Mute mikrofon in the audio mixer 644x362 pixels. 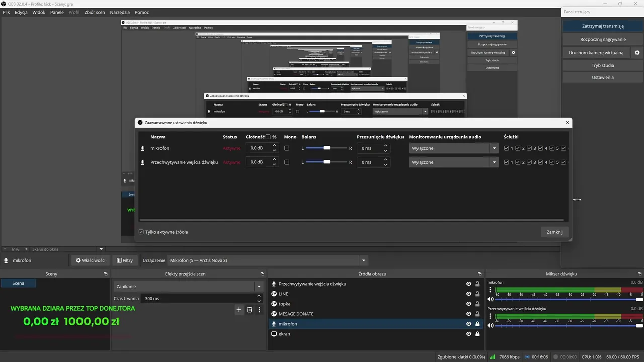pyautogui.click(x=490, y=299)
